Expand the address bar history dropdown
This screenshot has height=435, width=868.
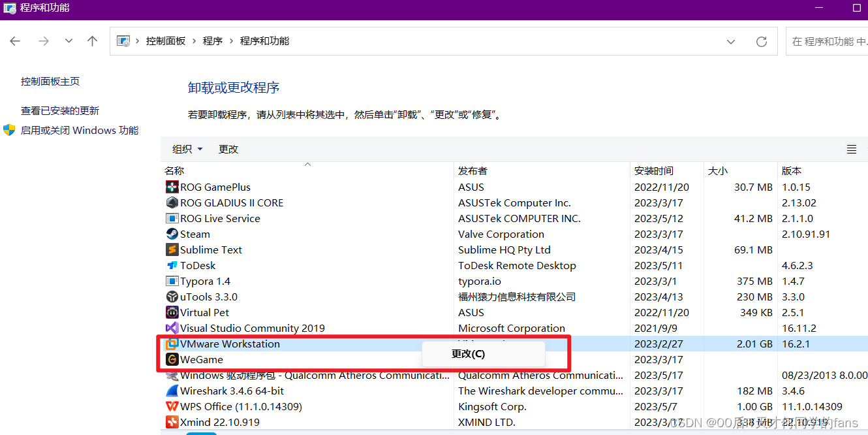click(x=731, y=41)
